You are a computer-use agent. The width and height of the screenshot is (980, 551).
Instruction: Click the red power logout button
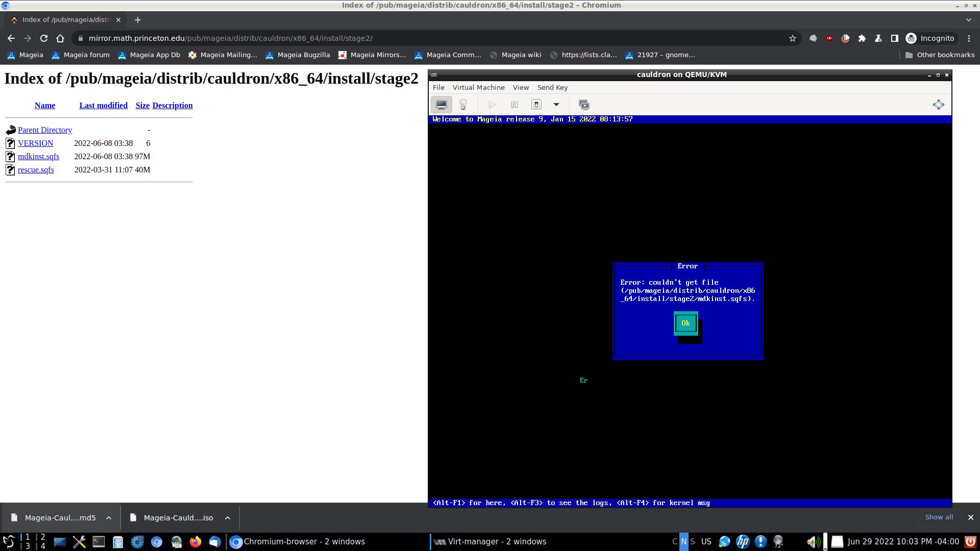(970, 542)
